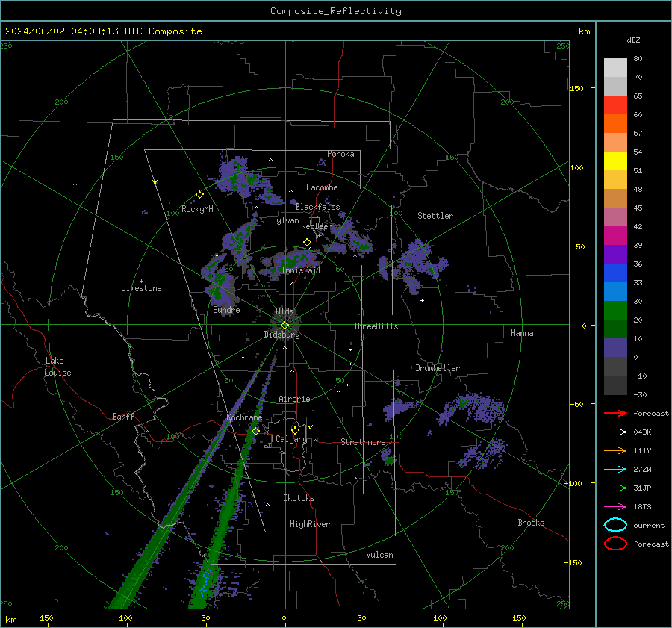Click the Sylvan label
Viewport: 672px width, 628px height.
coord(285,220)
